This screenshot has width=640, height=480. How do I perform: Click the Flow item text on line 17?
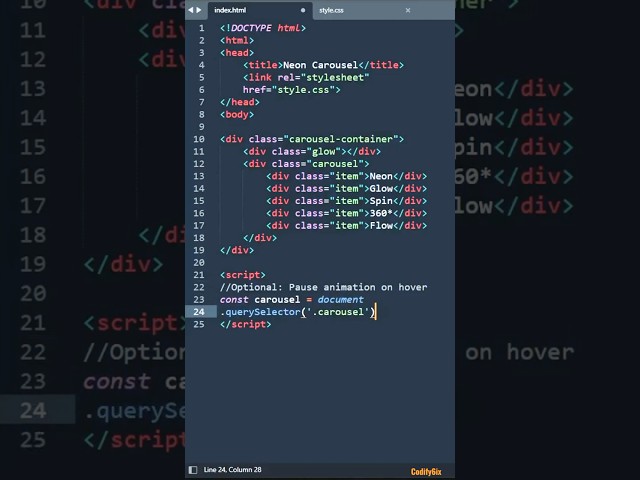[x=381, y=226]
